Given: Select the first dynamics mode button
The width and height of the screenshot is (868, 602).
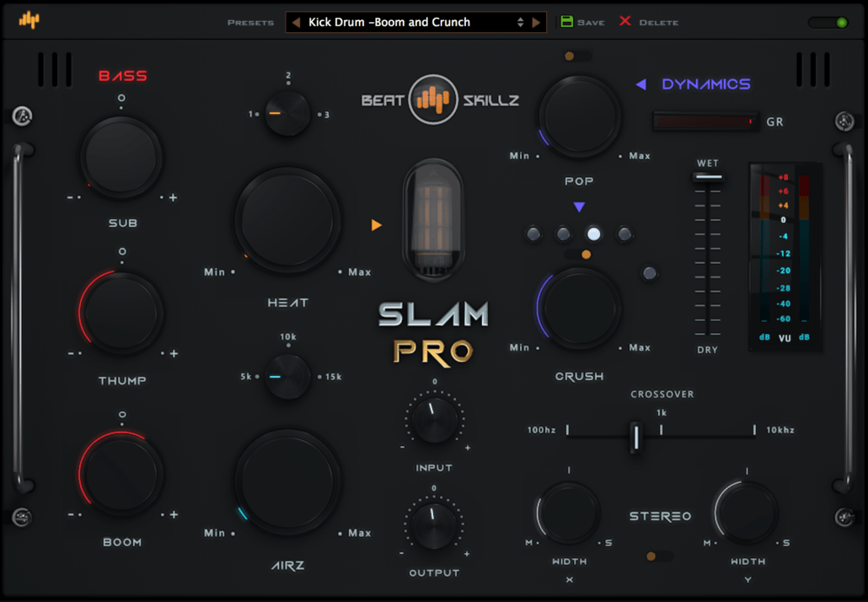Looking at the screenshot, I should tap(533, 234).
